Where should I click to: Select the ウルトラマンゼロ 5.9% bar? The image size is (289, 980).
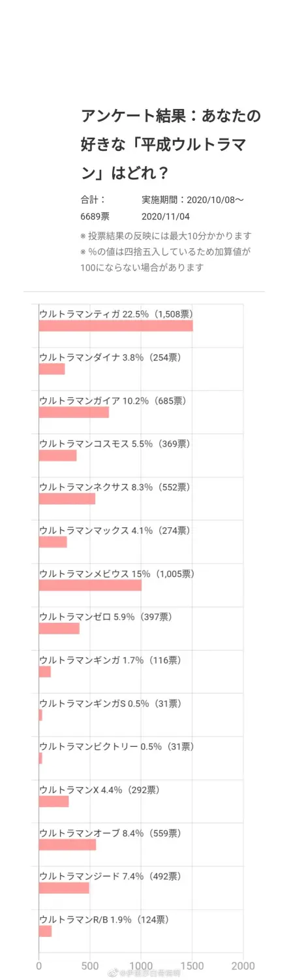59,629
